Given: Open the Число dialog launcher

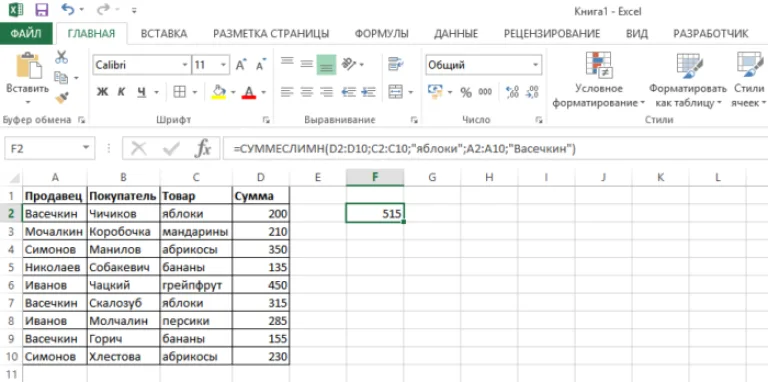Looking at the screenshot, I should point(539,119).
